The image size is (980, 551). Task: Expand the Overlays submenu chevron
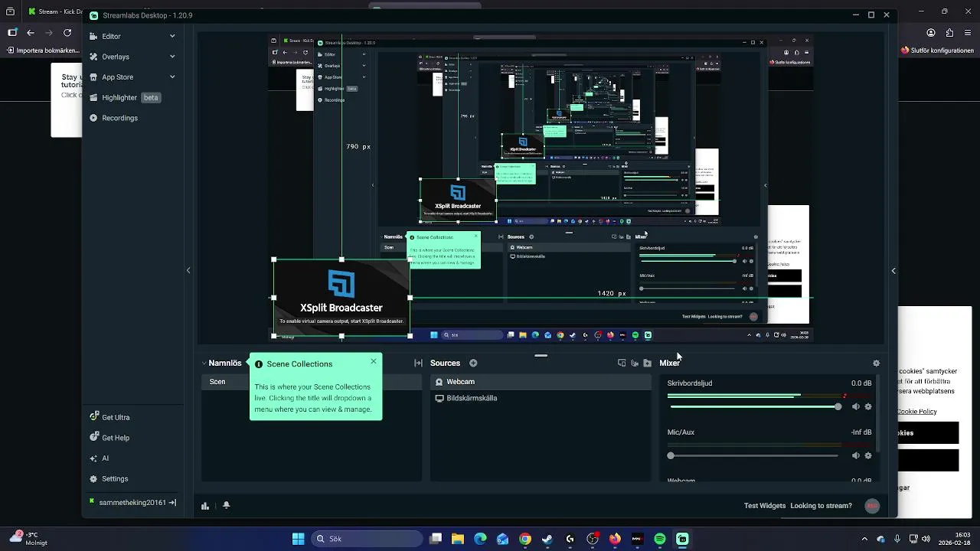[x=172, y=57]
